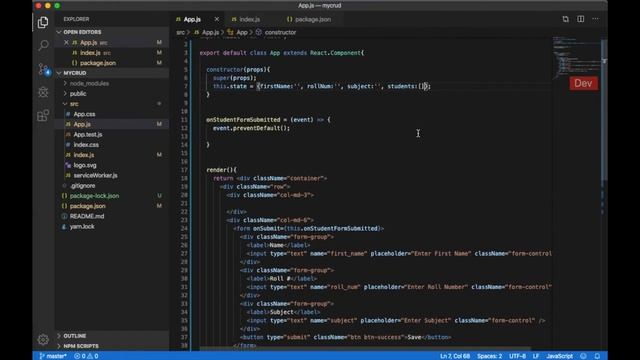Image resolution: width=640 pixels, height=360 pixels.
Task: Place cursor on super(props) line
Action: [x=235, y=78]
